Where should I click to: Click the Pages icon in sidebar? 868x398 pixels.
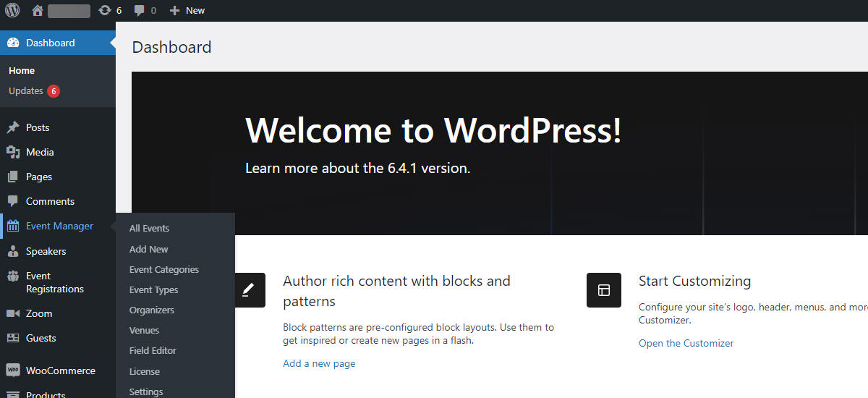[x=13, y=177]
